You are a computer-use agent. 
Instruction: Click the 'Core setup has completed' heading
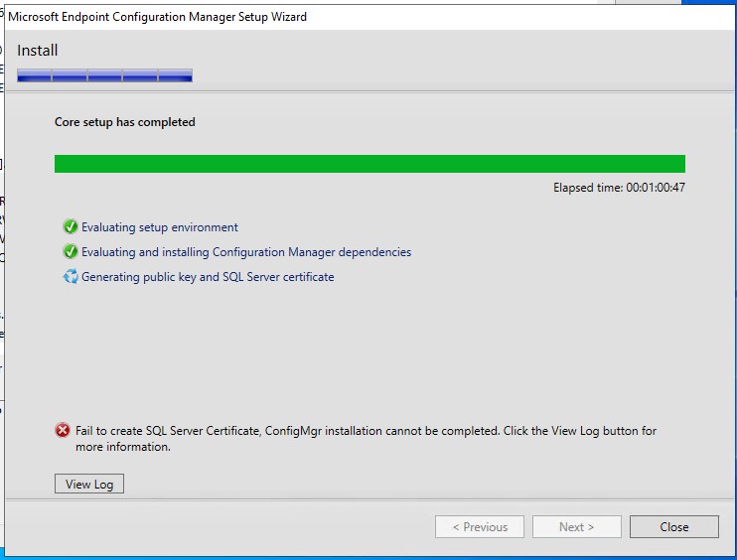[x=124, y=122]
